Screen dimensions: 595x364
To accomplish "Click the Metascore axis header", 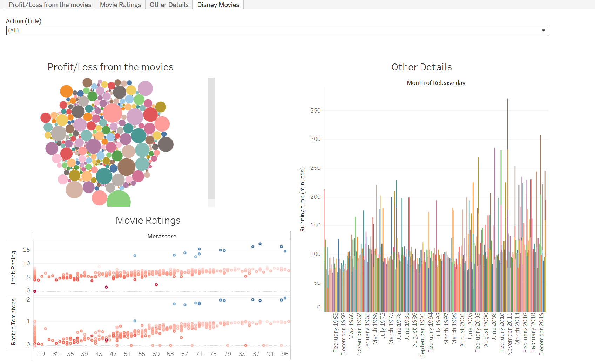I will pos(162,236).
